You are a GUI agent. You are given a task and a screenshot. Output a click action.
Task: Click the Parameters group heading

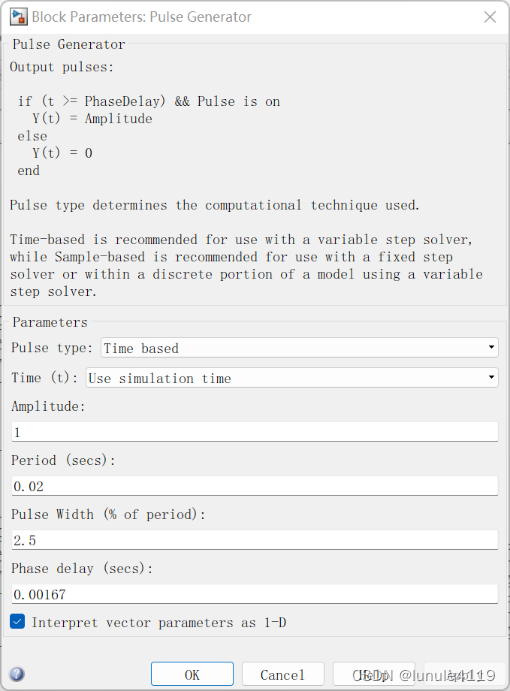click(50, 322)
